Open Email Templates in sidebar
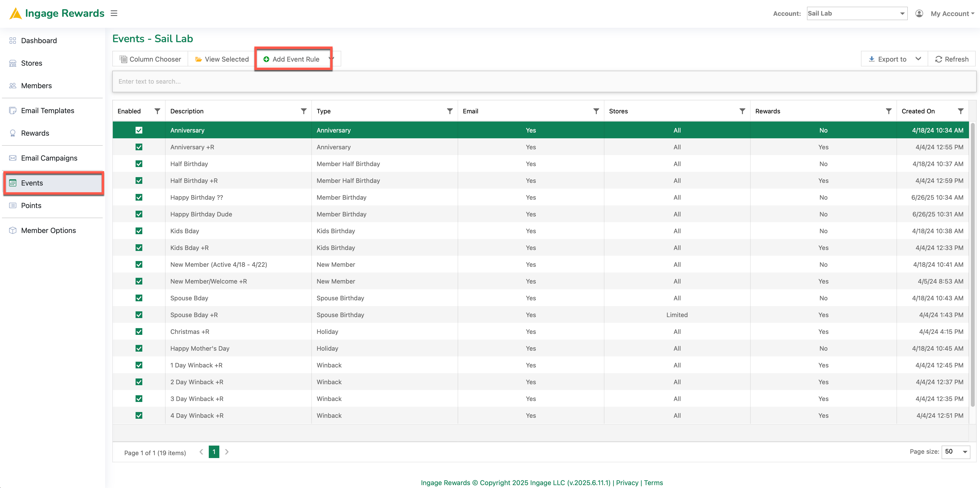Image resolution: width=980 pixels, height=488 pixels. [48, 110]
